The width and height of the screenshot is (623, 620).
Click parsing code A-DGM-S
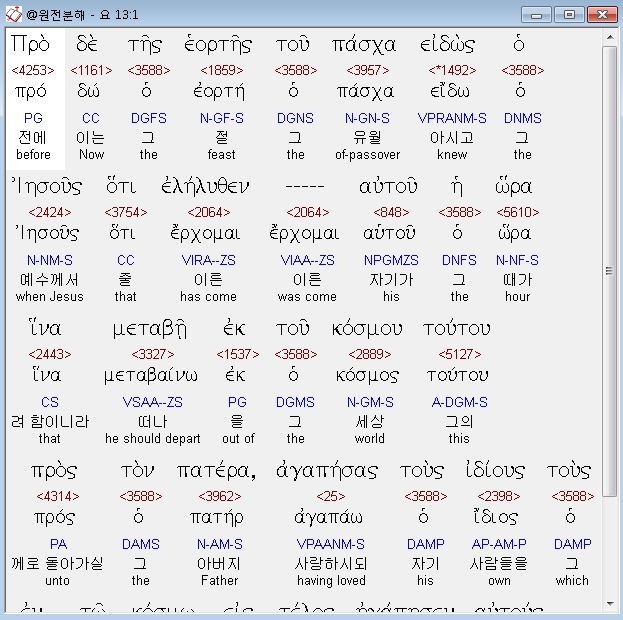[460, 402]
